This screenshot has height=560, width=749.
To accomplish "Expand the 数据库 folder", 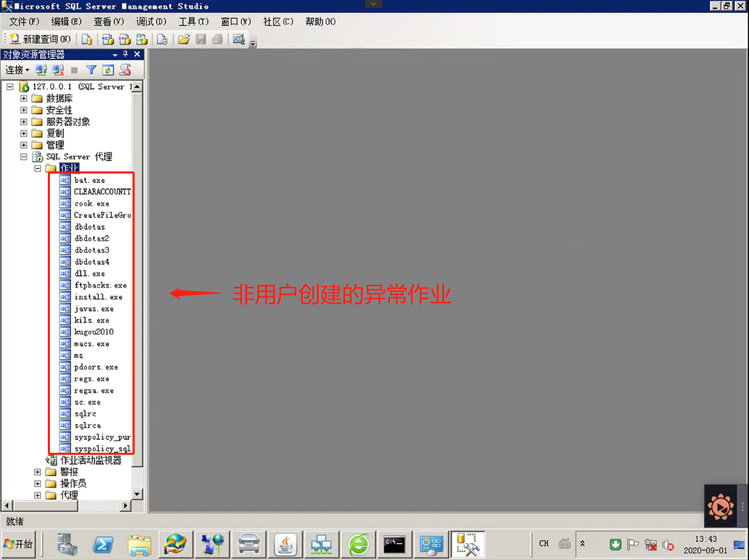I will tap(24, 98).
